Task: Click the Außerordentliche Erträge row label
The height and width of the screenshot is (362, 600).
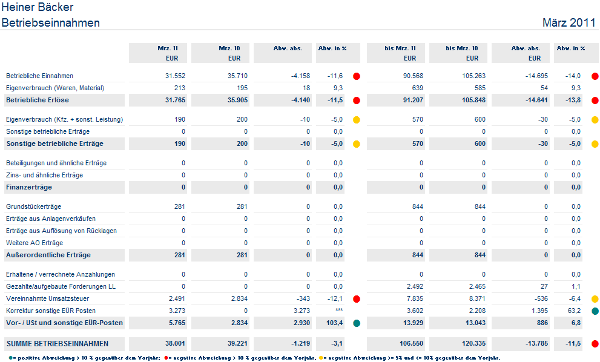Action: (48, 255)
